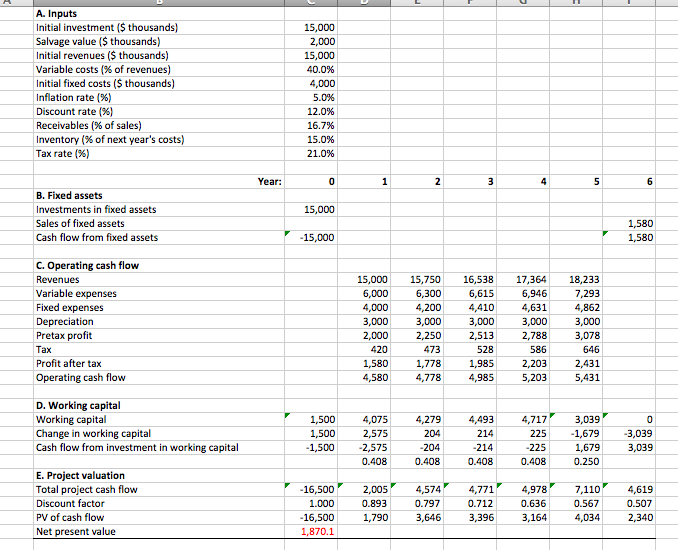Select Operating cash flow value 4,580
The width and height of the screenshot is (678, 550).
coord(364,377)
